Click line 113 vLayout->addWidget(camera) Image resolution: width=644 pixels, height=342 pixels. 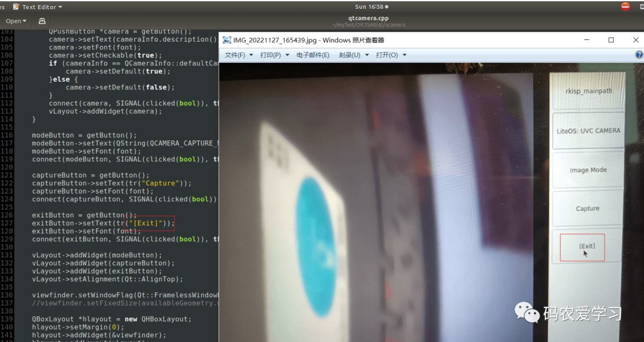106,111
